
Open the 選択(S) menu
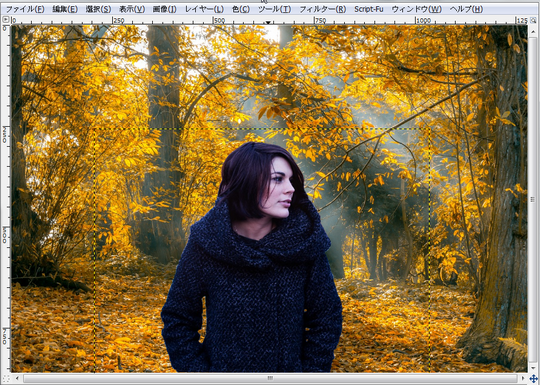[98, 9]
